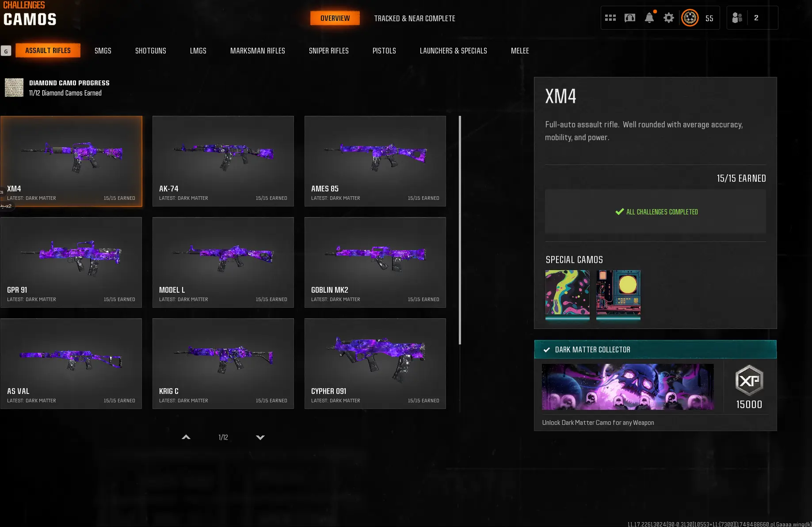Select the GPR 91 weapon card
This screenshot has width=812, height=527.
click(71, 263)
